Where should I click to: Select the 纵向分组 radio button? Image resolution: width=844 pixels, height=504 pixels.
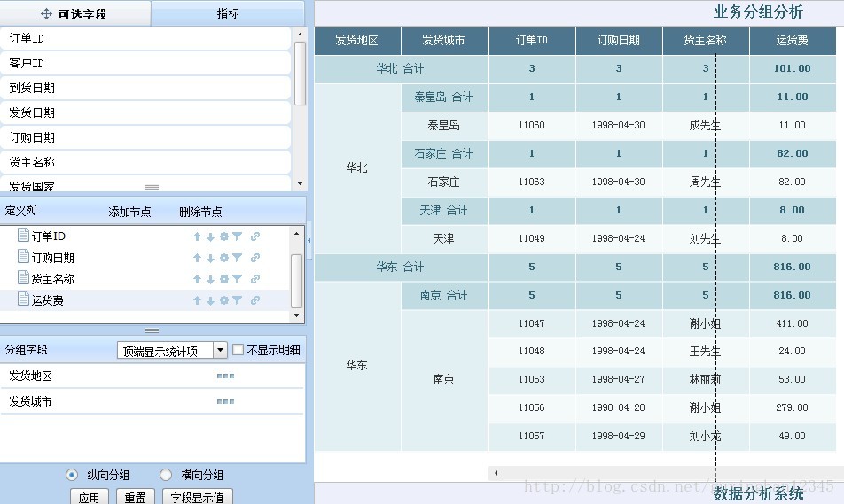[72, 475]
